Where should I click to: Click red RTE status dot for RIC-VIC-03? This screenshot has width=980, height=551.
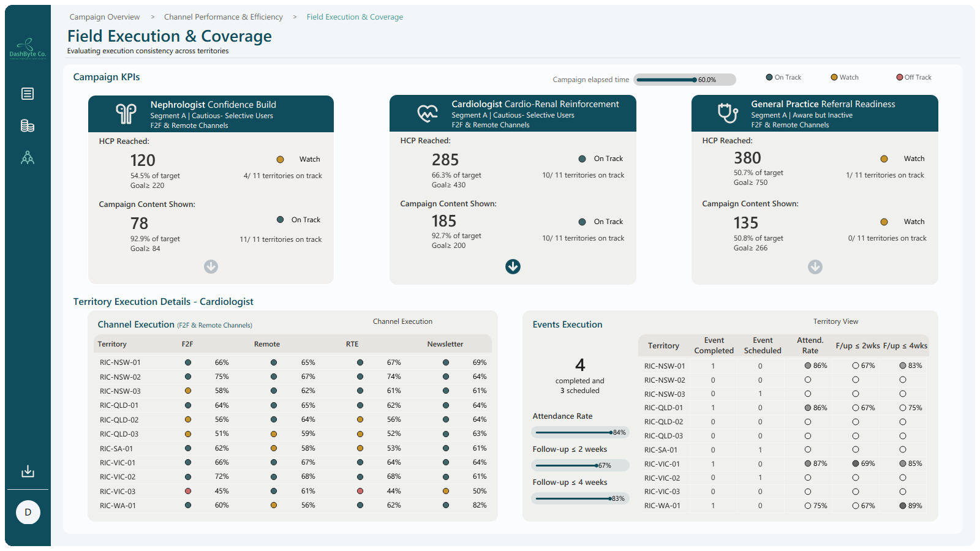pos(360,491)
